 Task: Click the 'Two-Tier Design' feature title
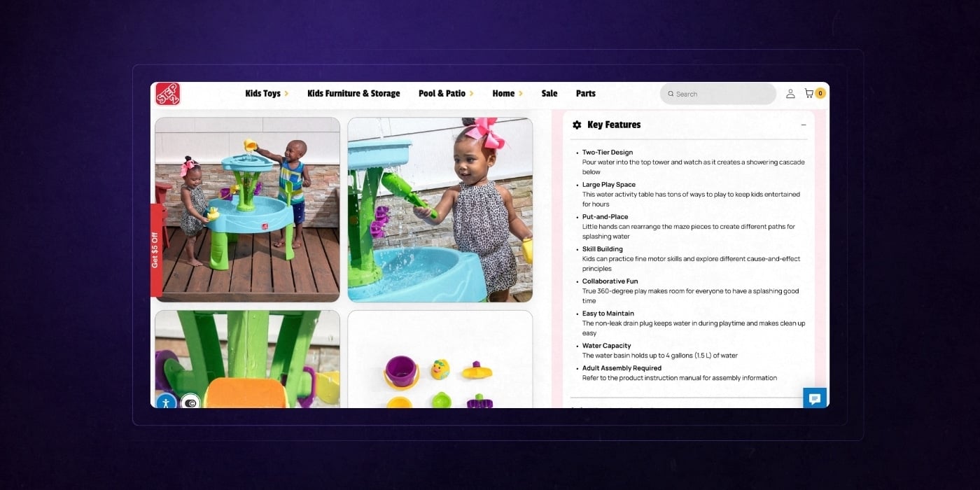point(608,153)
